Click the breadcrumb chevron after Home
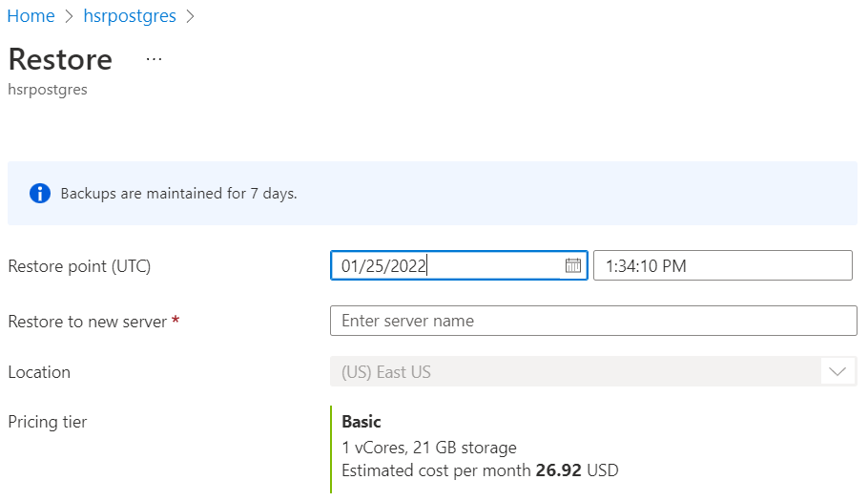 [70, 16]
